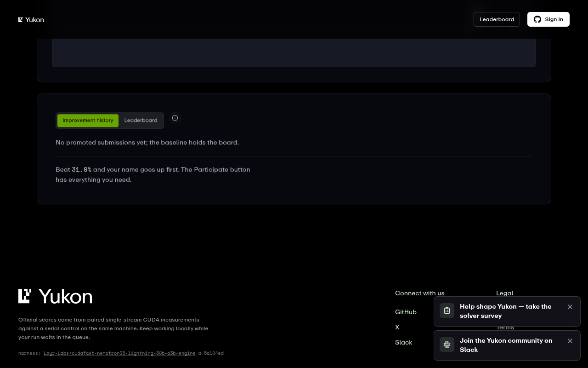Select the Leaderboard tab in the panel
The image size is (588, 368).
tap(141, 121)
